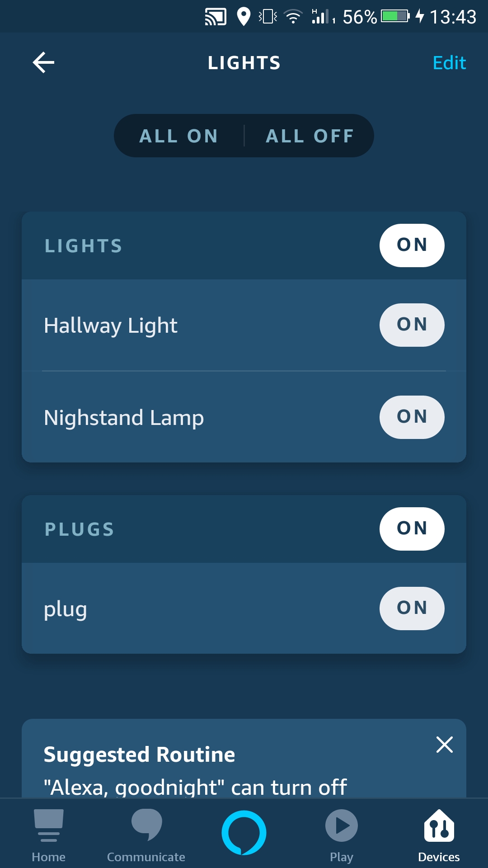Screen dimensions: 488x868
Task: Tap the cast icon in status bar
Action: (x=216, y=17)
